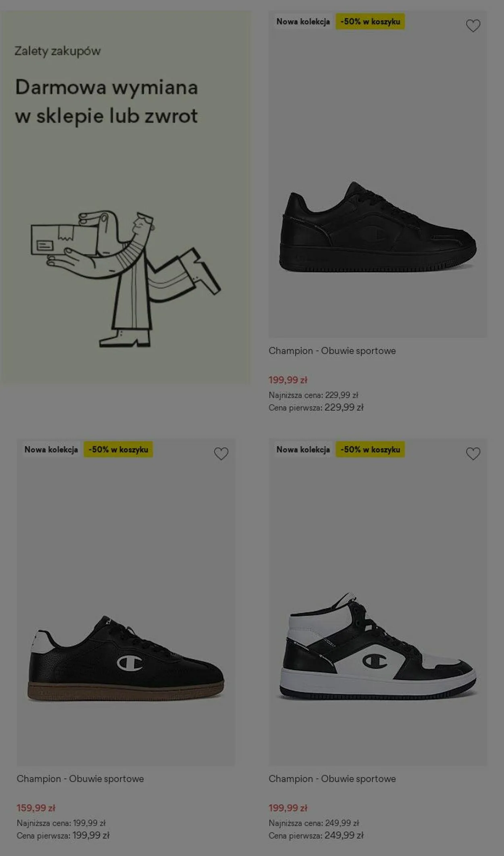
Task: Click the package delivery illustration
Action: 125,278
